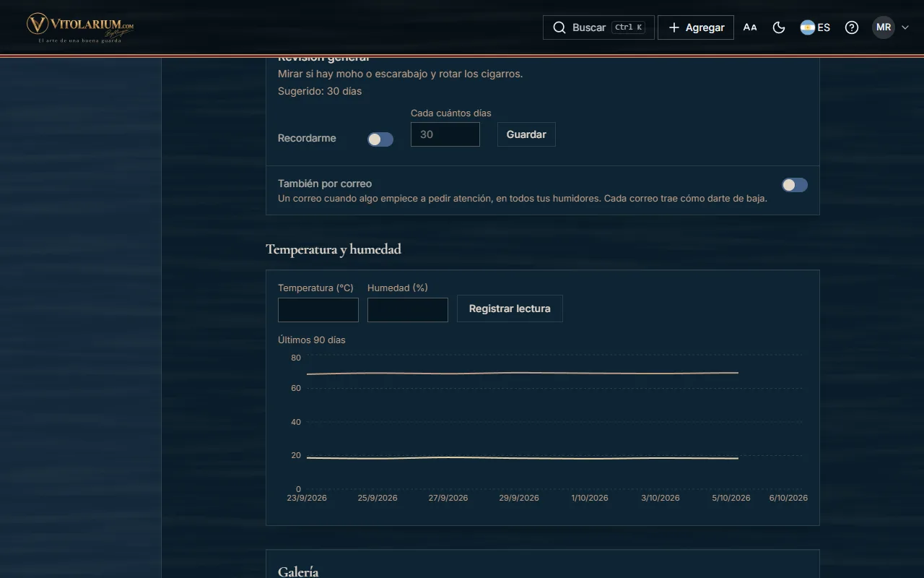The height and width of the screenshot is (578, 924).
Task: Click the search magnifier icon
Action: click(559, 27)
